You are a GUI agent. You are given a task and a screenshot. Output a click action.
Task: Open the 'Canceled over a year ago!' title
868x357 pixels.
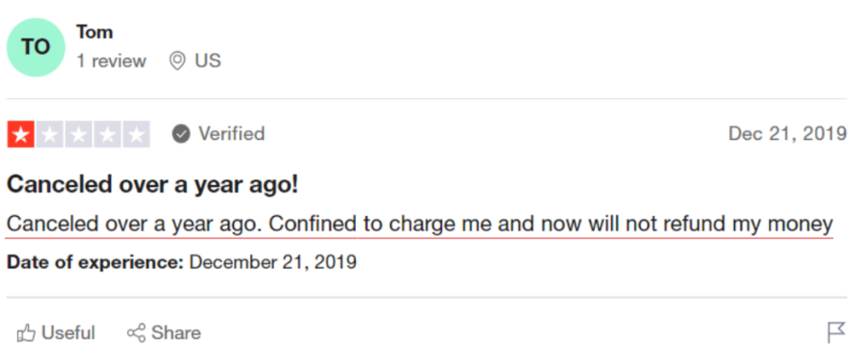click(x=153, y=185)
